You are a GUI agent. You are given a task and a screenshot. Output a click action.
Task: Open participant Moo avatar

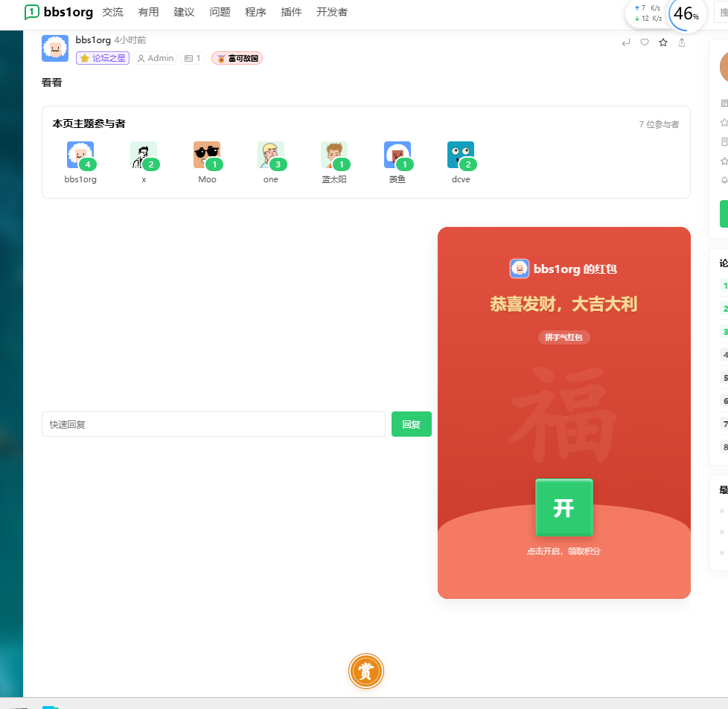[207, 155]
